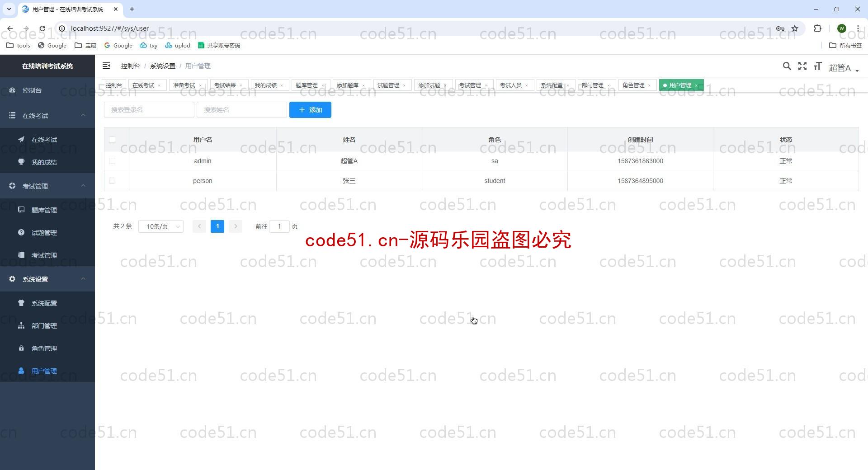Toggle the sidebar hamburger icon

(x=106, y=66)
